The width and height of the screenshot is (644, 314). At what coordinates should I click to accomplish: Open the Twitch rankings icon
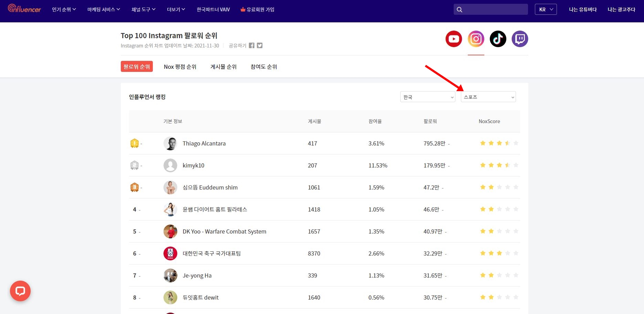(x=520, y=39)
